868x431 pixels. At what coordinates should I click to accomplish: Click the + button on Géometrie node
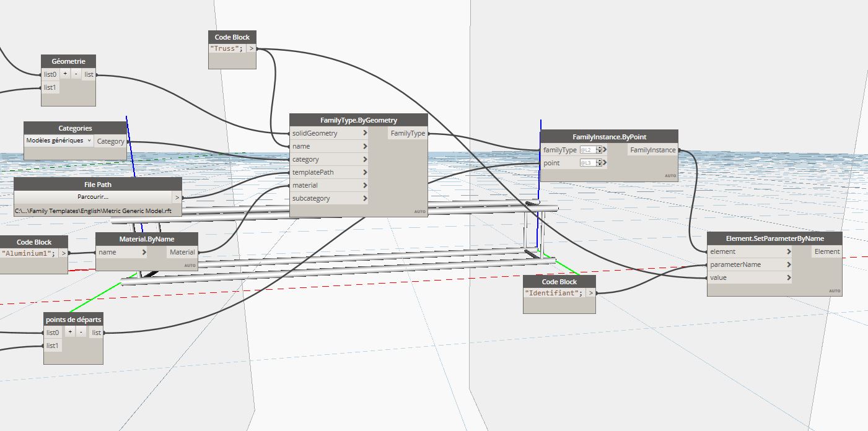(65, 74)
